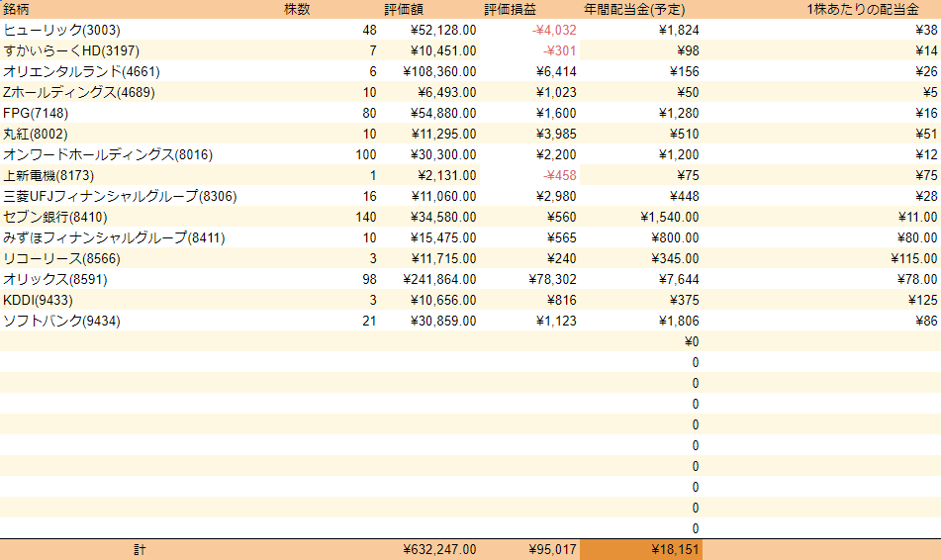Click オリエンタルランド valuation ¥108,360.00

pos(440,71)
